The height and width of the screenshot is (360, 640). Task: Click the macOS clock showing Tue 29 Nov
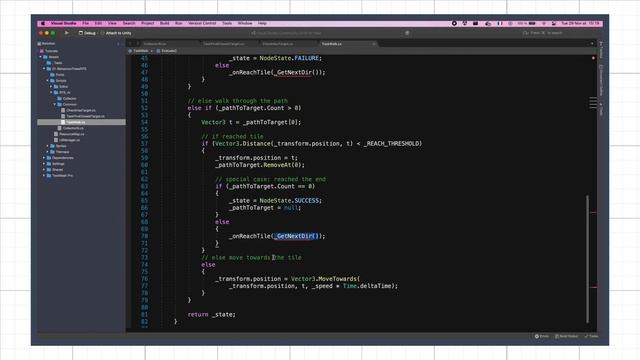580,24
